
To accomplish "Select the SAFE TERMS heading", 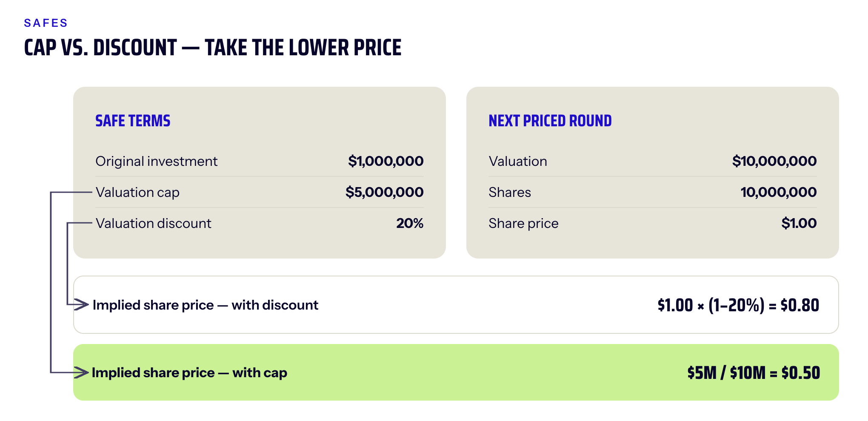I will (133, 121).
